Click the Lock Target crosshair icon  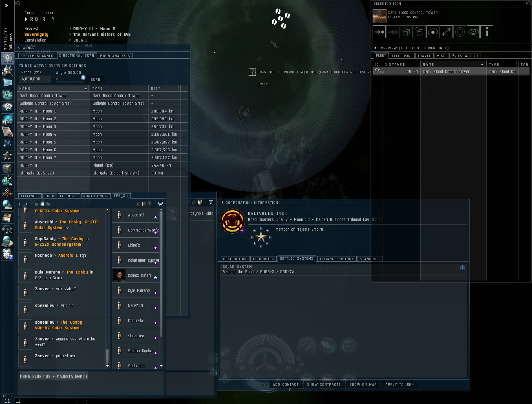460,32
